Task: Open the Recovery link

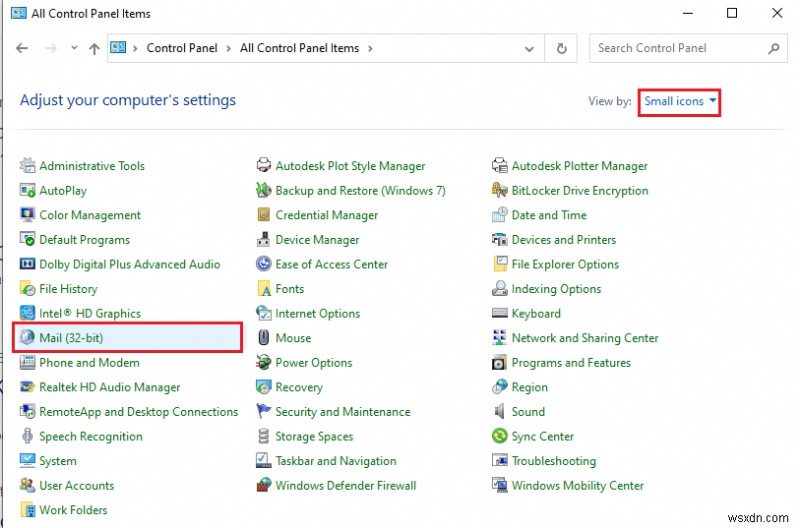Action: [299, 387]
